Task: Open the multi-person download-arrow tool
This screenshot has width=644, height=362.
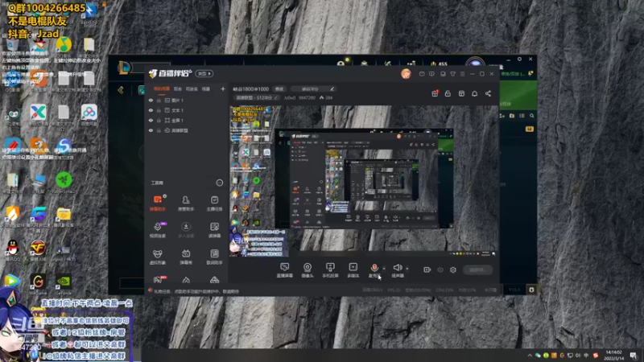Action: coord(186,229)
